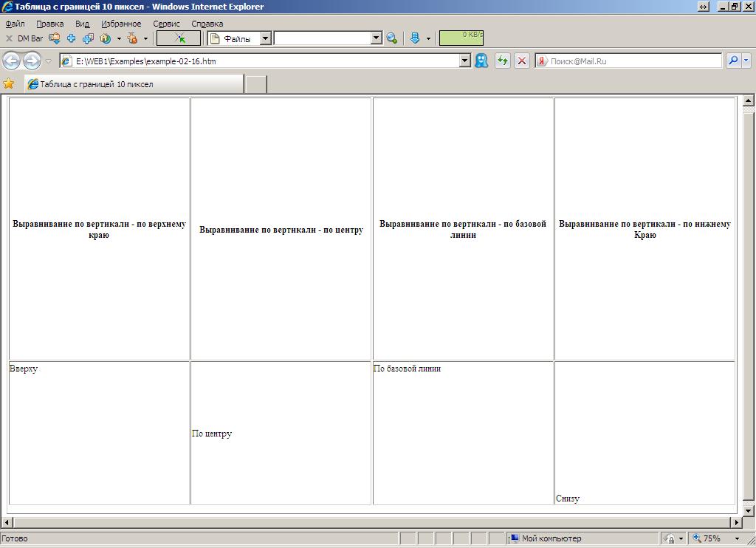
Task: Click the multiple-plus batch download icon
Action: 88,38
